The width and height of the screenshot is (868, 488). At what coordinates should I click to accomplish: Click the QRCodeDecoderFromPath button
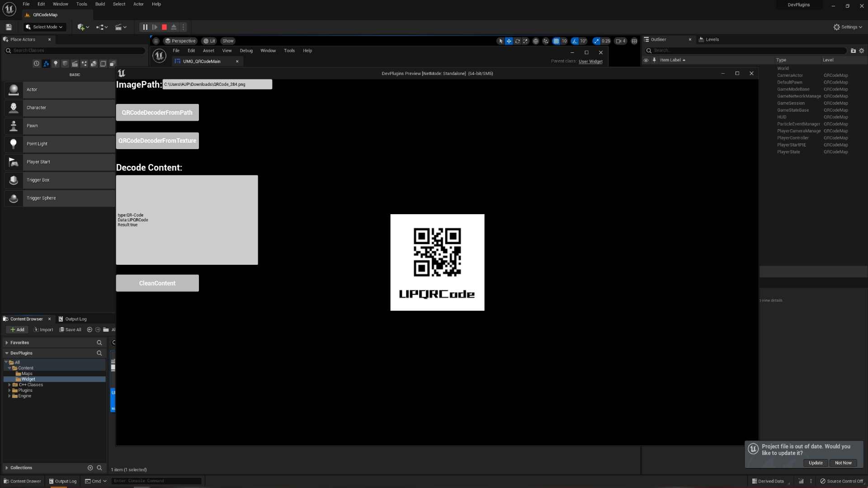(157, 112)
